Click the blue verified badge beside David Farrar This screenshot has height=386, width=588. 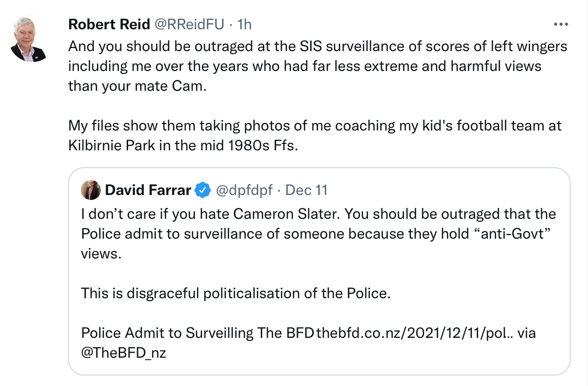(x=202, y=190)
